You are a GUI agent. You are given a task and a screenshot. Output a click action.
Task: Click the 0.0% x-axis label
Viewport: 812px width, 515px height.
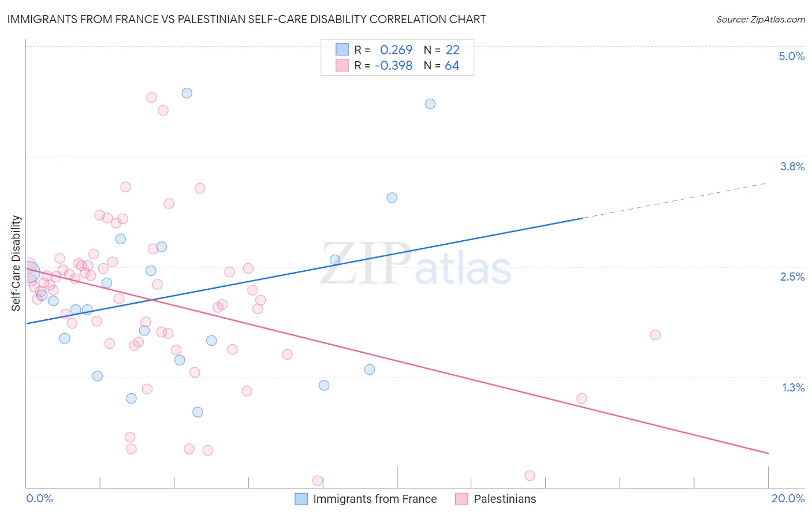coord(39,498)
